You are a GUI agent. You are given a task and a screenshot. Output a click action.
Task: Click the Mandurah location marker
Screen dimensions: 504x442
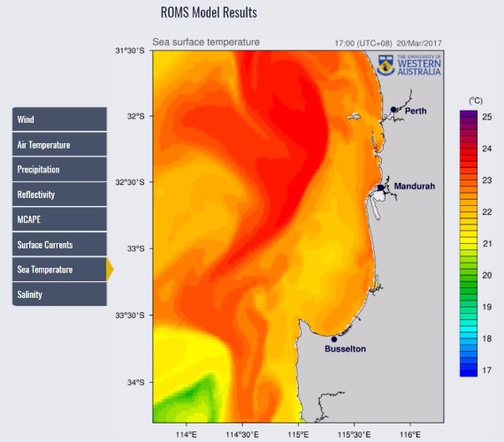tap(380, 187)
